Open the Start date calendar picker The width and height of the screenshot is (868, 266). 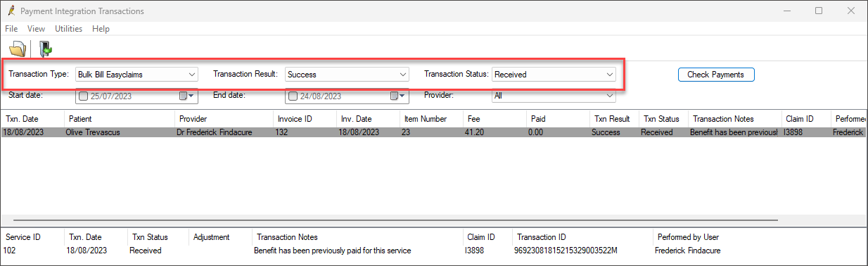186,96
